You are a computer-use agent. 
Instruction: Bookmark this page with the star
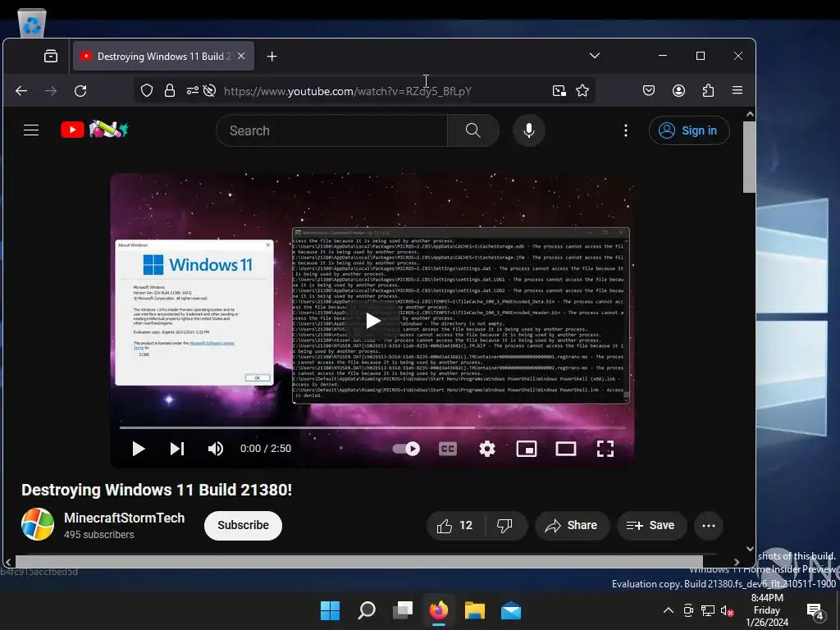[x=582, y=90]
